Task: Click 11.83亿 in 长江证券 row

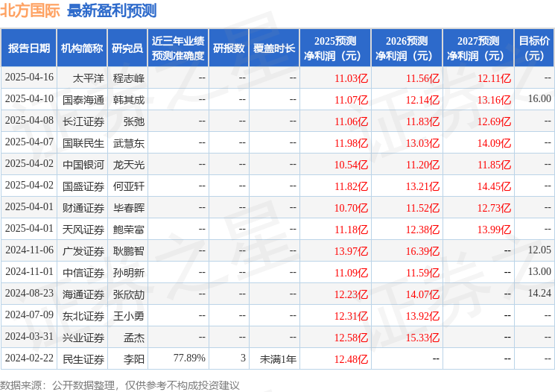Action: point(423,121)
